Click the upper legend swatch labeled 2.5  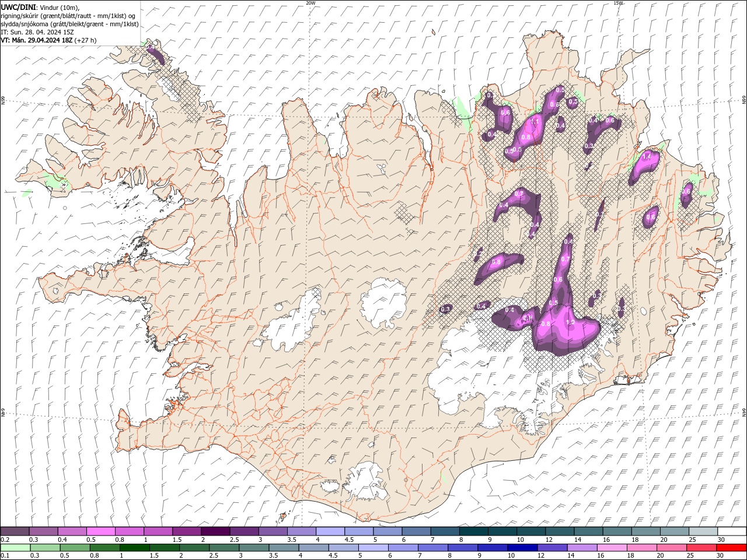[243, 531]
